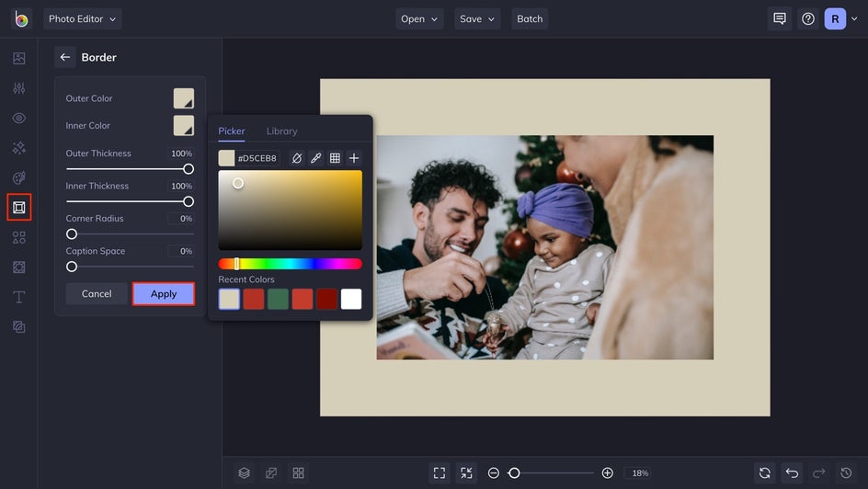The width and height of the screenshot is (868, 489).
Task: Choose the white recent color swatch
Action: click(351, 299)
